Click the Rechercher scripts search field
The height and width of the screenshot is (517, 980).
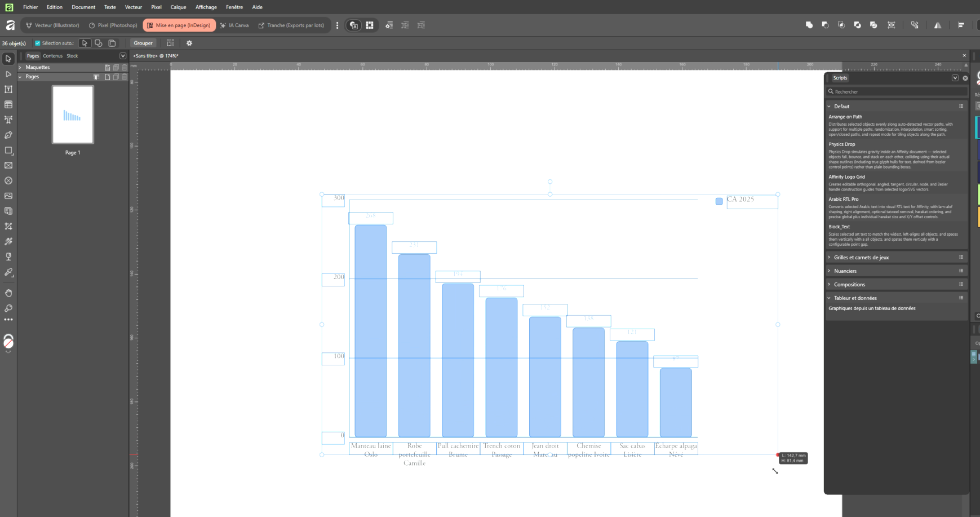(896, 91)
